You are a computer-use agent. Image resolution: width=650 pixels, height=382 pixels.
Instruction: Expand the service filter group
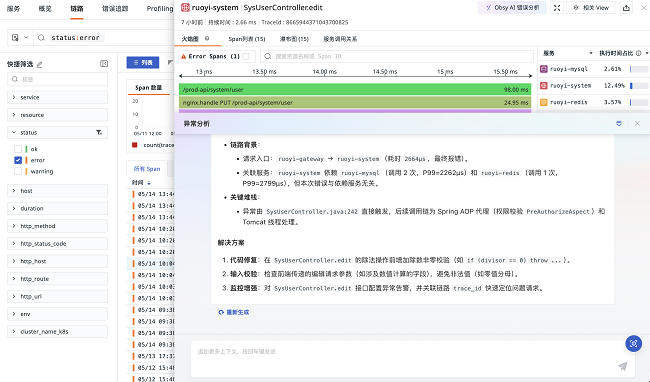(x=57, y=97)
